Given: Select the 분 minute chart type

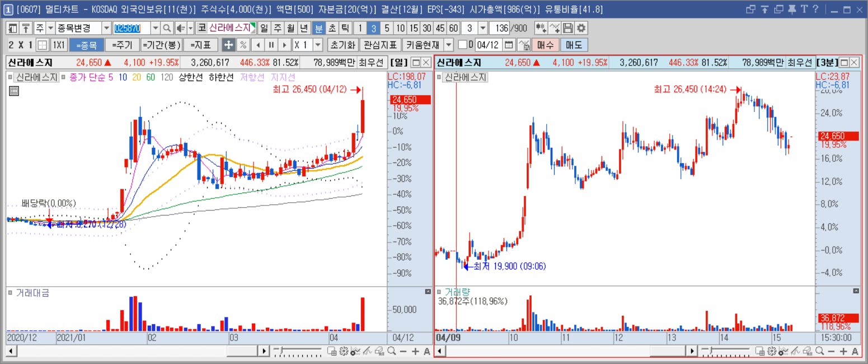Looking at the screenshot, I should (x=318, y=28).
